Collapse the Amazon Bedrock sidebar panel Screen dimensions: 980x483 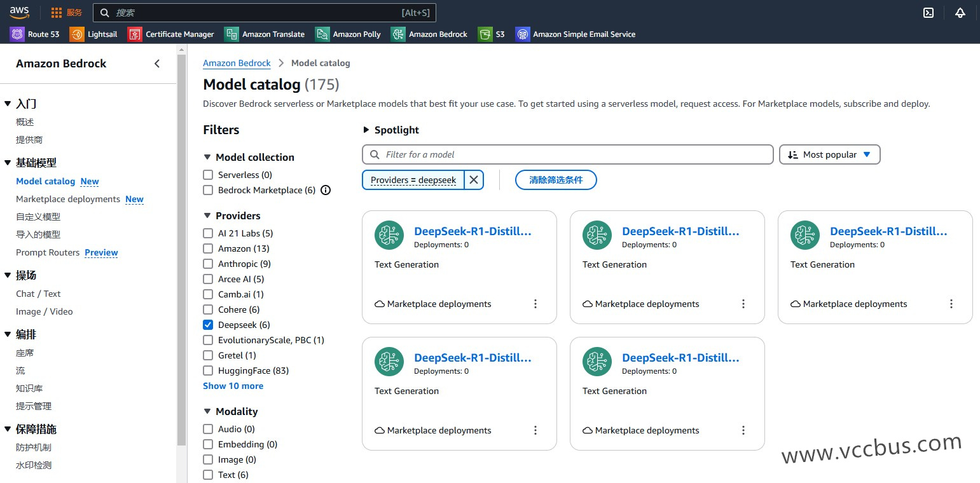pyautogui.click(x=157, y=64)
